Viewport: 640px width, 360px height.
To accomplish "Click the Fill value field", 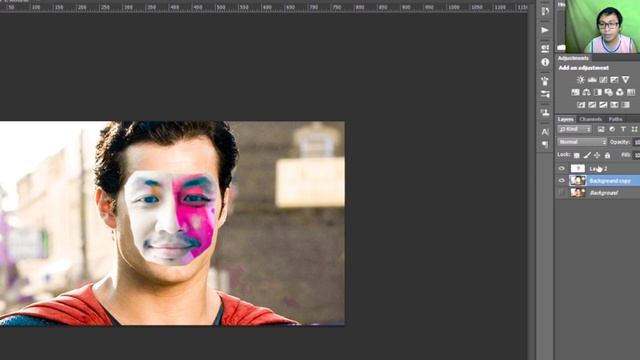I will point(636,155).
